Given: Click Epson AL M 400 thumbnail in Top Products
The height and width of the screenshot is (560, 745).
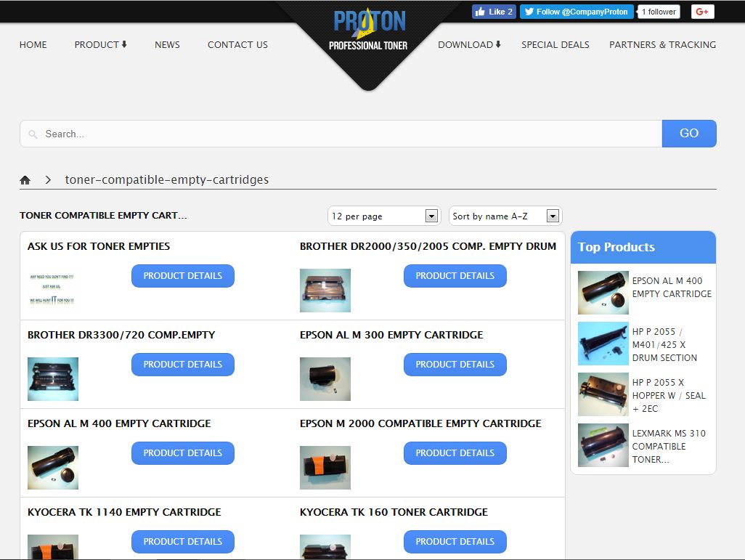Looking at the screenshot, I should click(x=603, y=293).
